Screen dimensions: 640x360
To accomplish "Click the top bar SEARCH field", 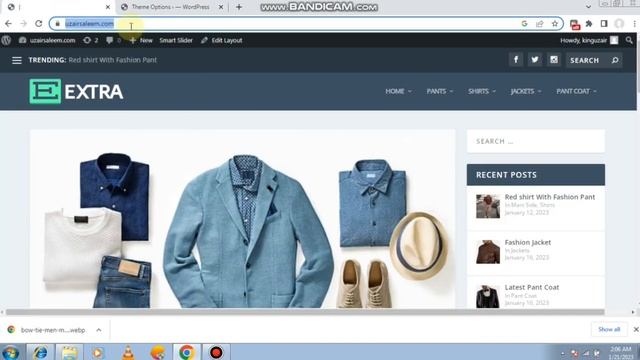I will 594,60.
